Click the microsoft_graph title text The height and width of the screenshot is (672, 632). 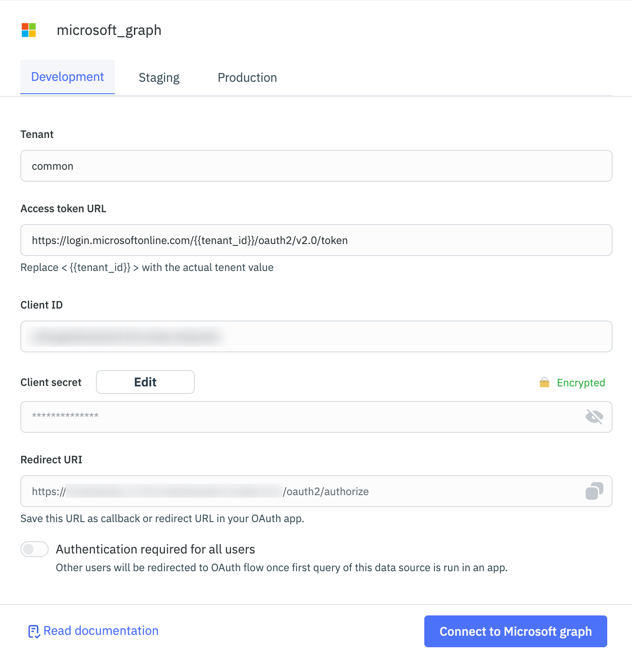[x=108, y=30]
